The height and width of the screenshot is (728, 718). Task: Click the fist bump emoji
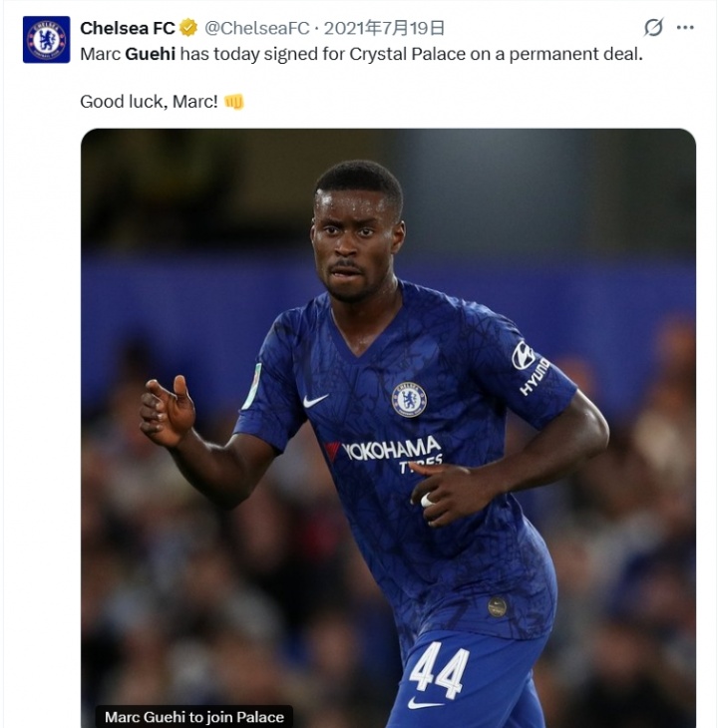233,102
